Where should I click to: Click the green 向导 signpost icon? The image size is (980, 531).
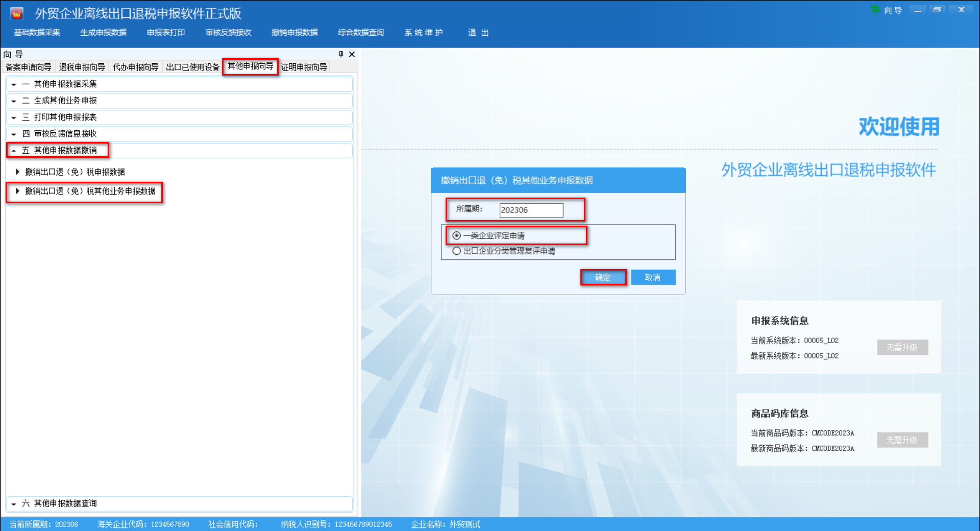tap(876, 10)
